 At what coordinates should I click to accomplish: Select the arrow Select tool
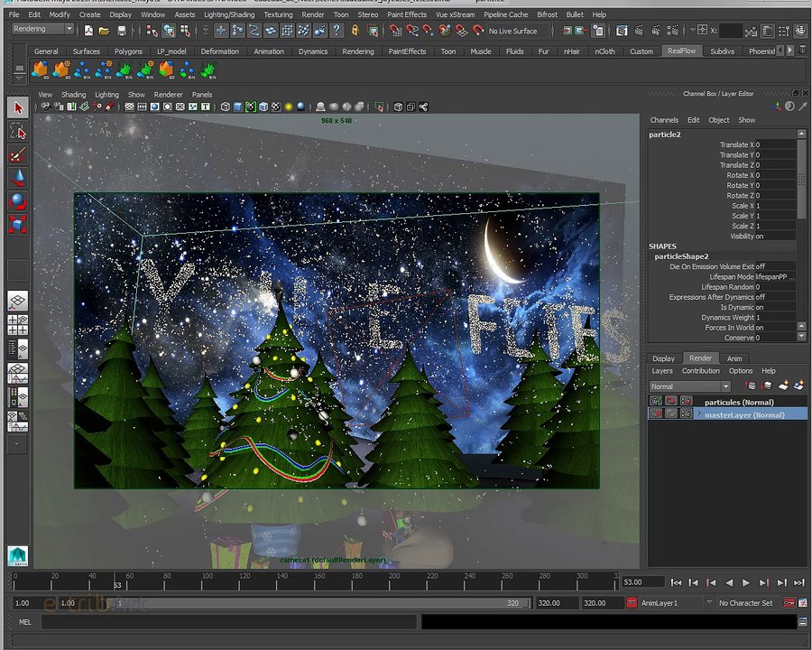18,107
